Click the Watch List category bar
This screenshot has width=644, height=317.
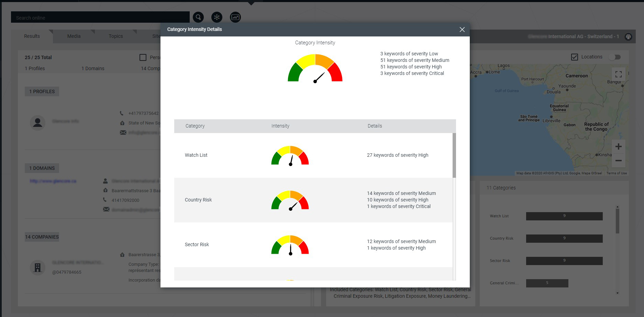(x=564, y=216)
